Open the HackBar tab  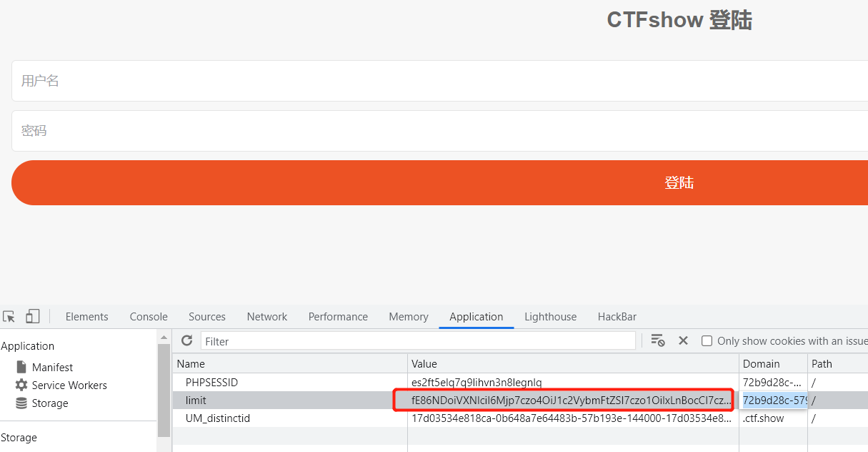click(617, 316)
